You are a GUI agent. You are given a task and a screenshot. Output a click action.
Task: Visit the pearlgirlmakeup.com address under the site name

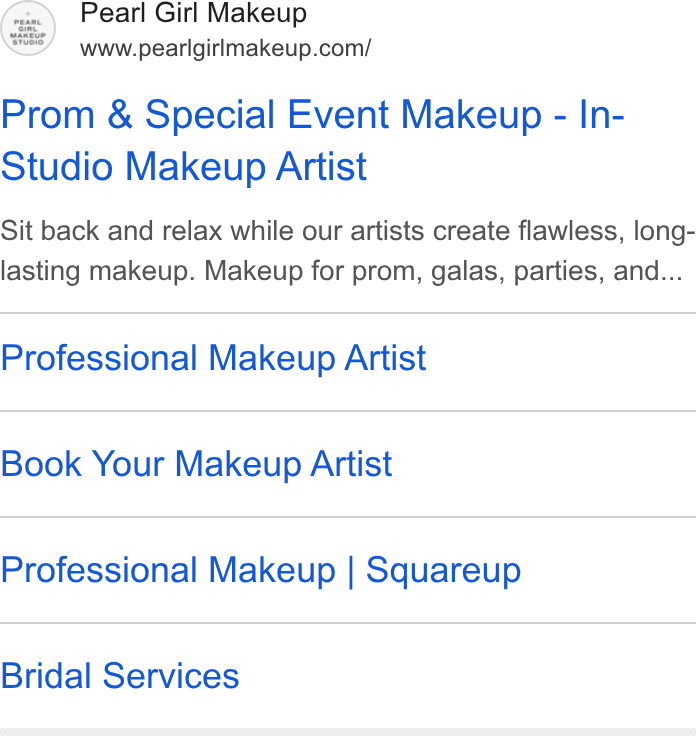[225, 48]
